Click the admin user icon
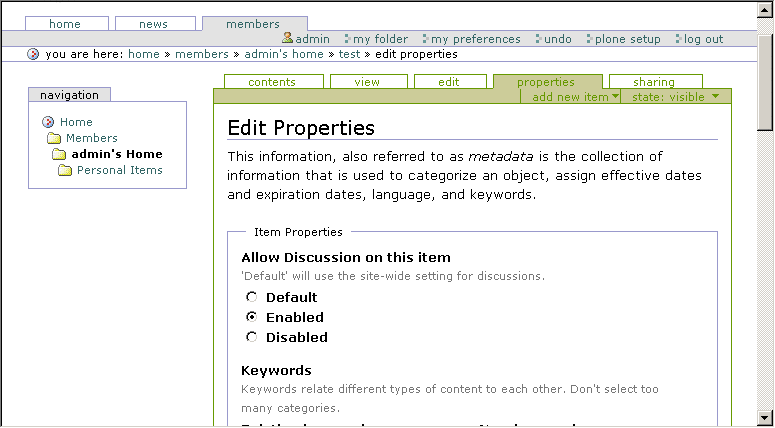This screenshot has height=428, width=775. pos(287,38)
